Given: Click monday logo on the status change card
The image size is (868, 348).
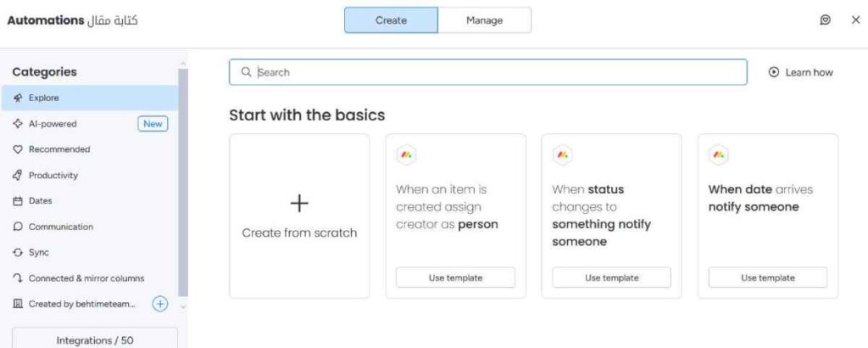Looking at the screenshot, I should (563, 155).
